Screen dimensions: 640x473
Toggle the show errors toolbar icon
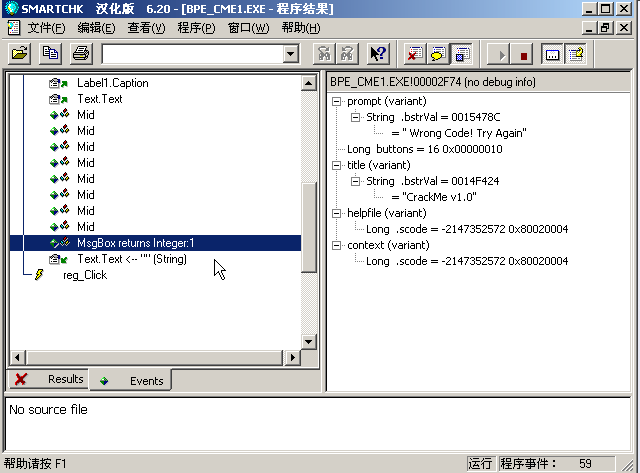click(x=415, y=54)
